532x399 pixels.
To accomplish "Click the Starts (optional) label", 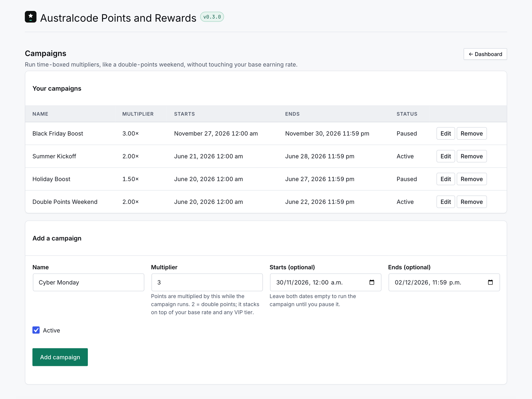I will 292,267.
